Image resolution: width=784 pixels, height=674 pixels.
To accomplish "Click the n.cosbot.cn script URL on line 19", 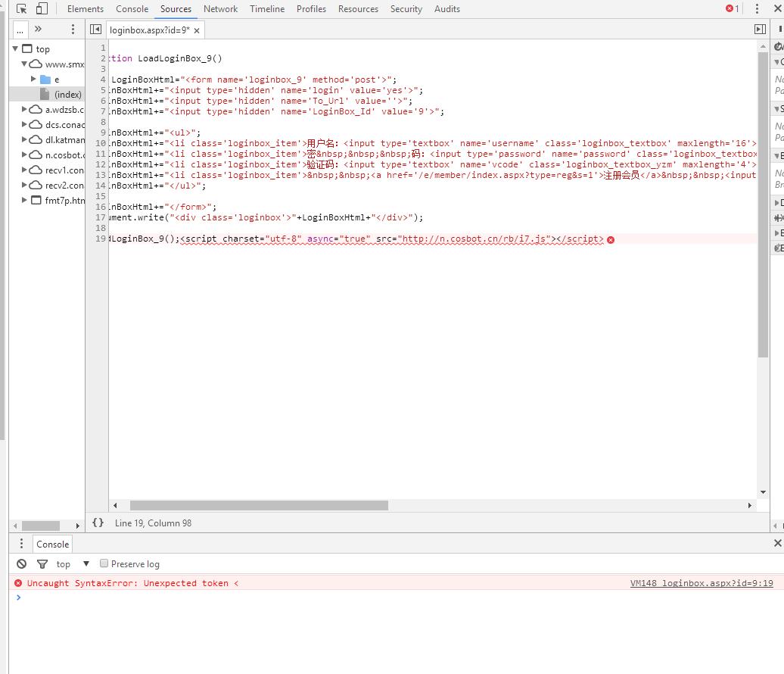I will click(x=474, y=239).
